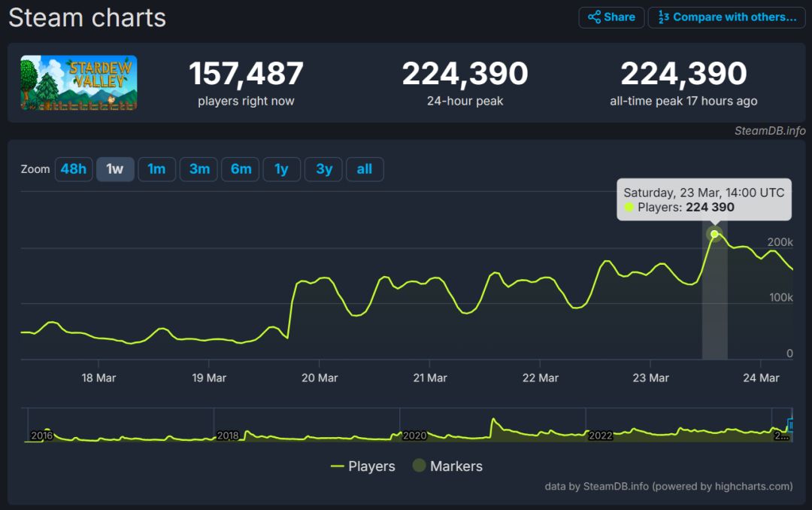The image size is (812, 510).
Task: Click the tooltip Players: 224 390 text
Action: 686,208
